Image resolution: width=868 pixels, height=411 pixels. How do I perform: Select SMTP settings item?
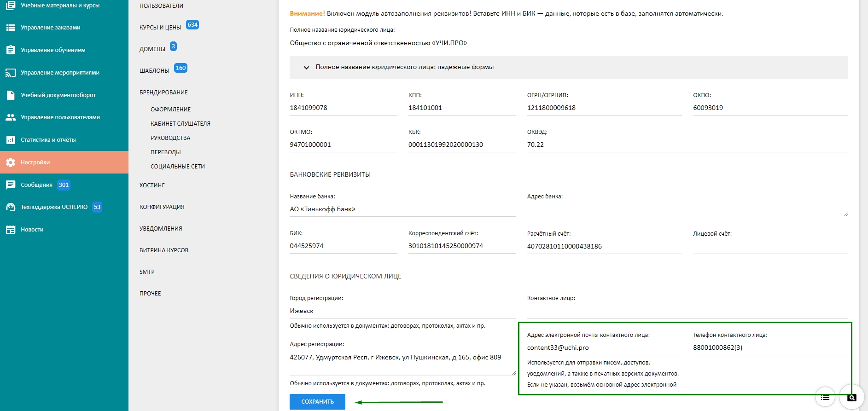pyautogui.click(x=147, y=272)
